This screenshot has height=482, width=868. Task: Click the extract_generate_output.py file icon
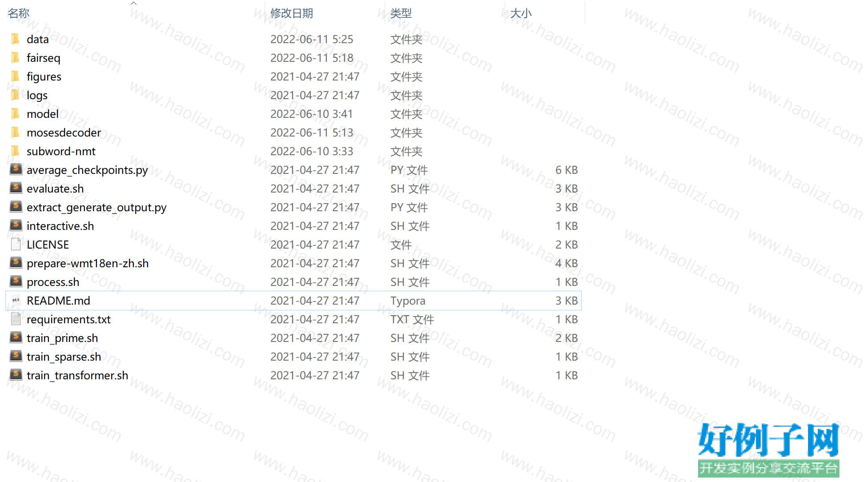click(16, 207)
